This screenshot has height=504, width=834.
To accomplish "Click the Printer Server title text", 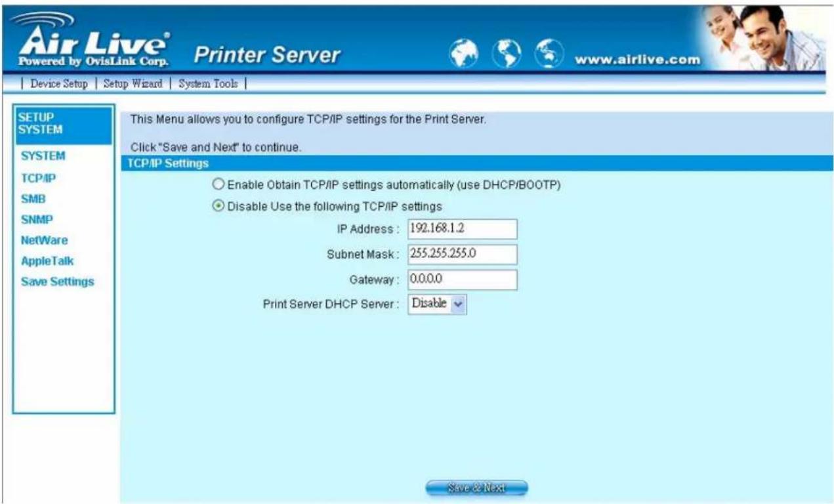I will pyautogui.click(x=267, y=56).
